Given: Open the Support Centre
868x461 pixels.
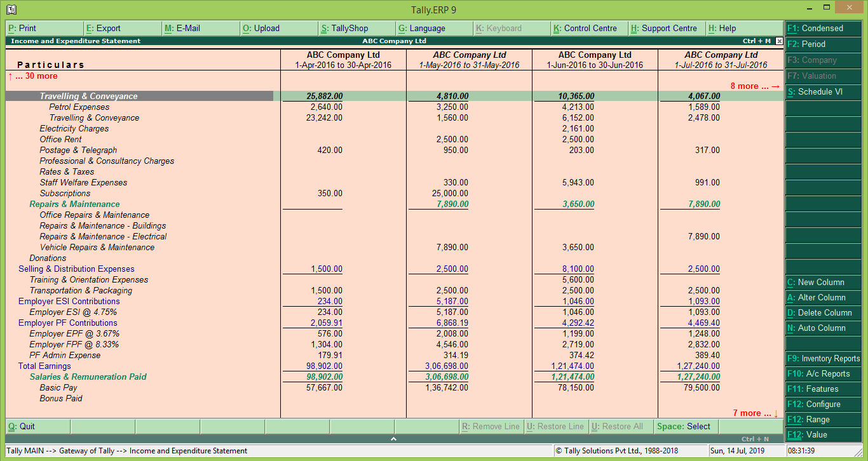Looking at the screenshot, I should (667, 29).
